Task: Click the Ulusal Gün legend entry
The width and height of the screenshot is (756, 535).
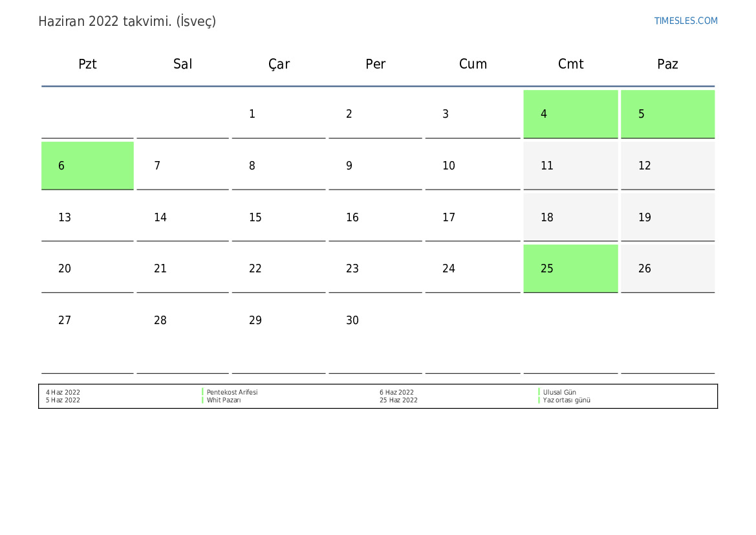Action: point(559,392)
